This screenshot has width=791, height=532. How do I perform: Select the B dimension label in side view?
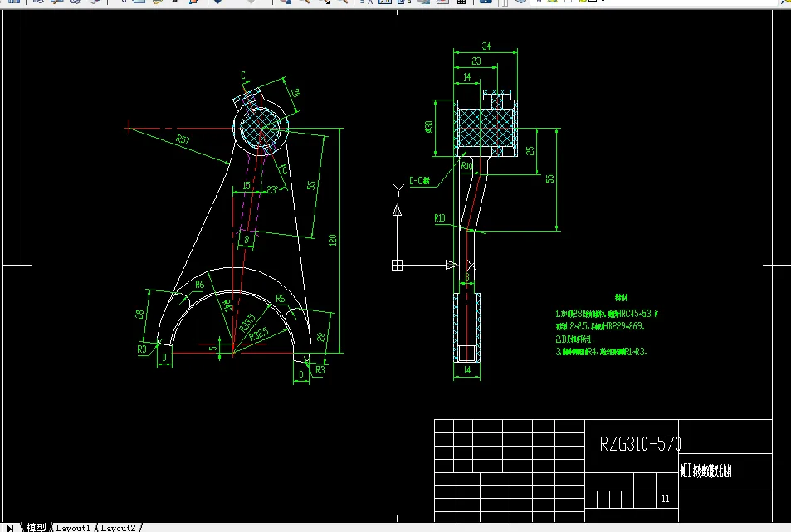[x=467, y=277]
